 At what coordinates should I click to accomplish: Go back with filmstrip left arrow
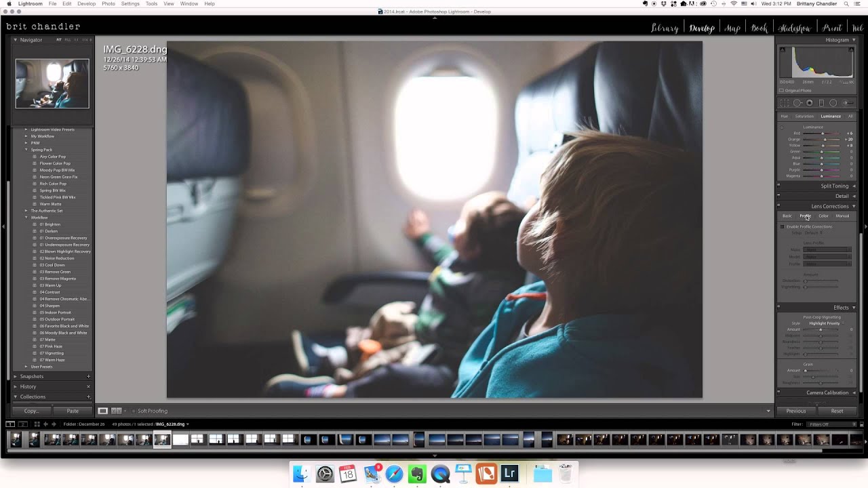45,424
